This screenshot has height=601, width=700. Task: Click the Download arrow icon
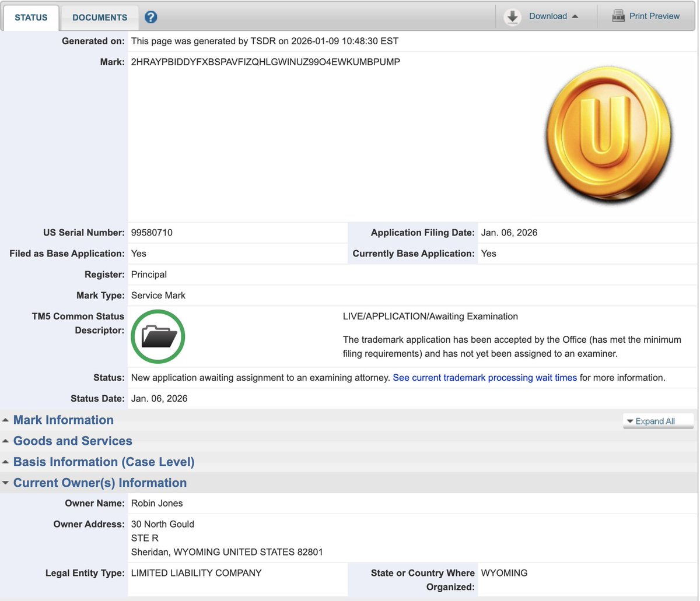point(513,17)
